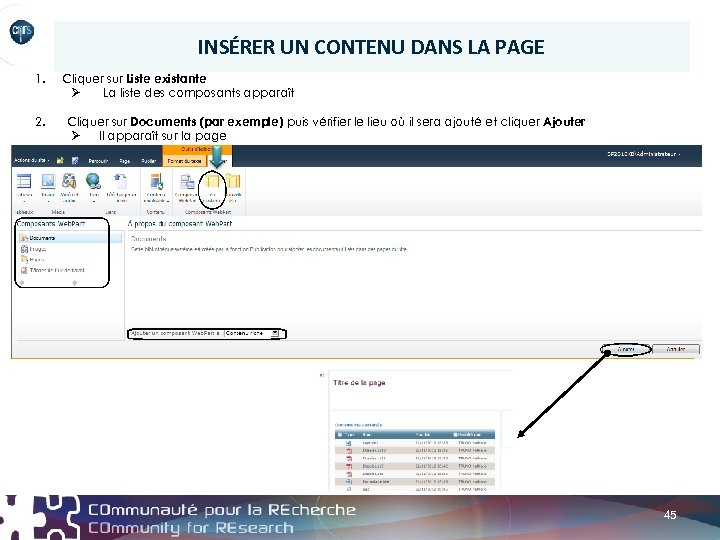
Task: Sort by the Type column header
Action: point(349,434)
